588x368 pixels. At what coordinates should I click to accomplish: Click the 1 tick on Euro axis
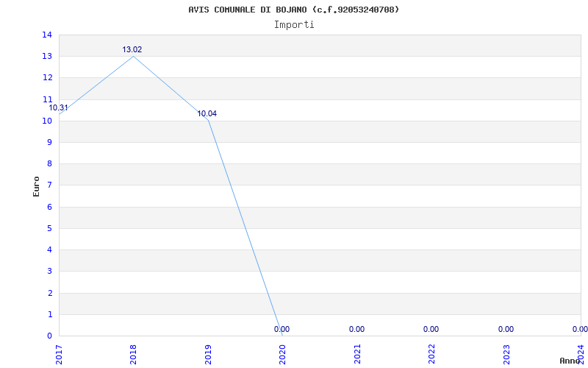pyautogui.click(x=50, y=314)
